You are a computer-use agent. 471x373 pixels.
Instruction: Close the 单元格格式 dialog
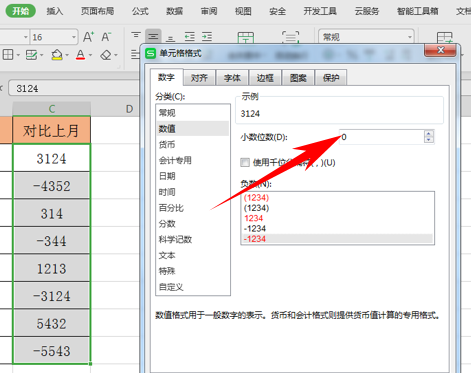(x=440, y=50)
